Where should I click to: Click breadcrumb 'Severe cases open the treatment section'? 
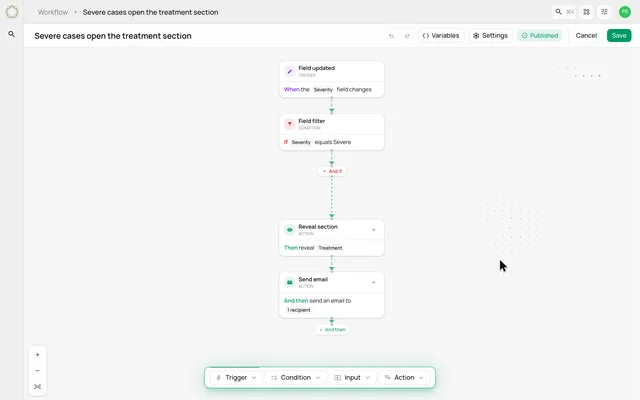click(151, 12)
